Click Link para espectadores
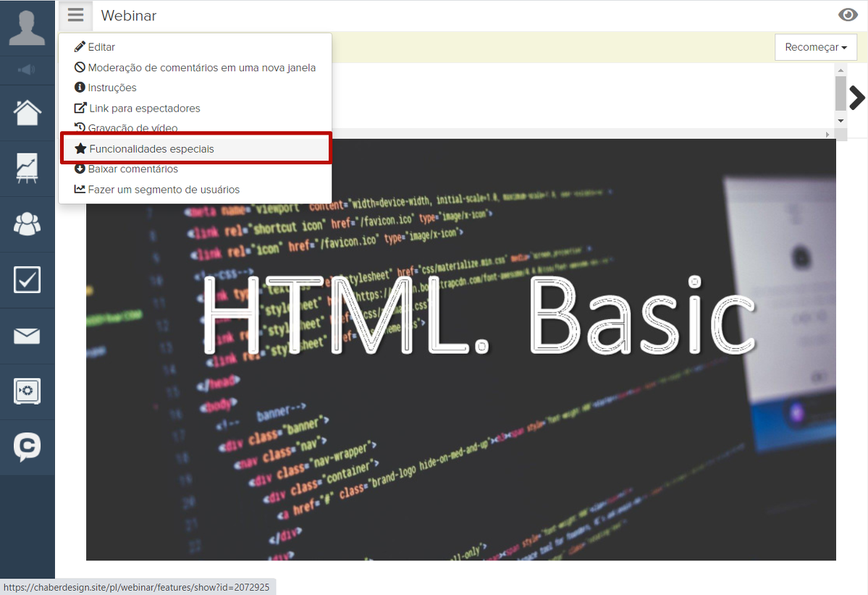 pyautogui.click(x=144, y=108)
